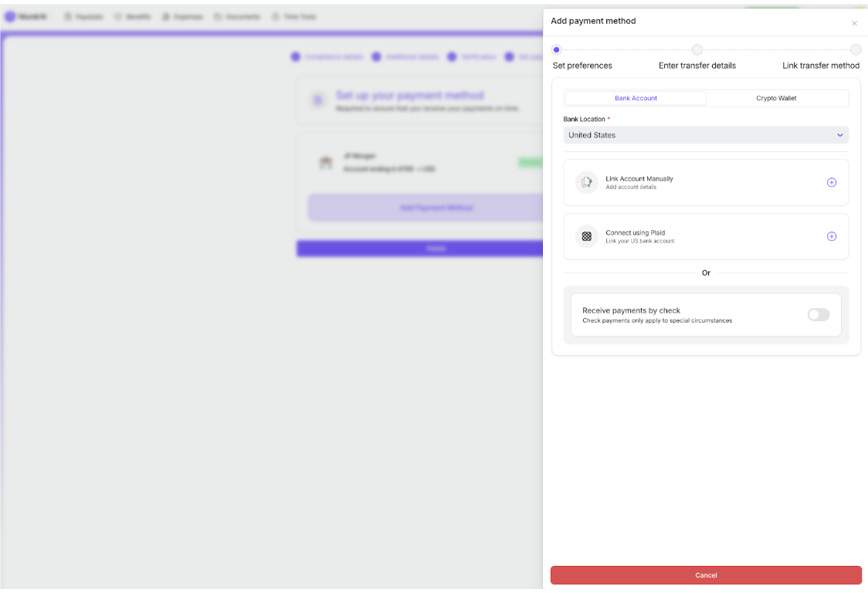Click the Add Payment Method button

[436, 208]
